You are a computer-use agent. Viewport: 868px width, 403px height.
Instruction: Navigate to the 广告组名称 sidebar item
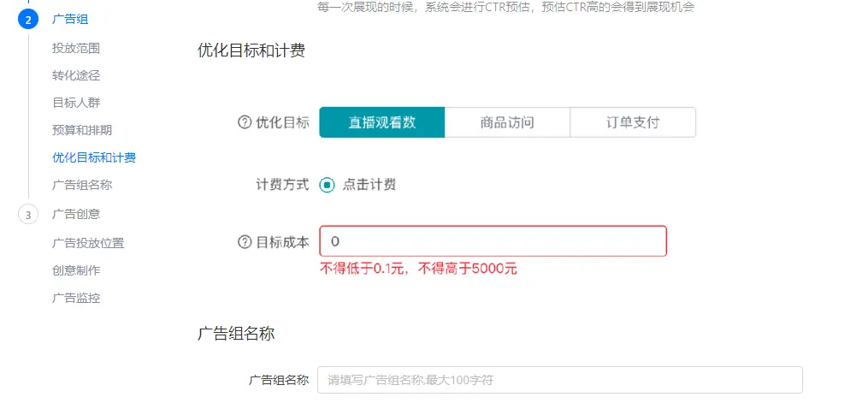pos(82,185)
